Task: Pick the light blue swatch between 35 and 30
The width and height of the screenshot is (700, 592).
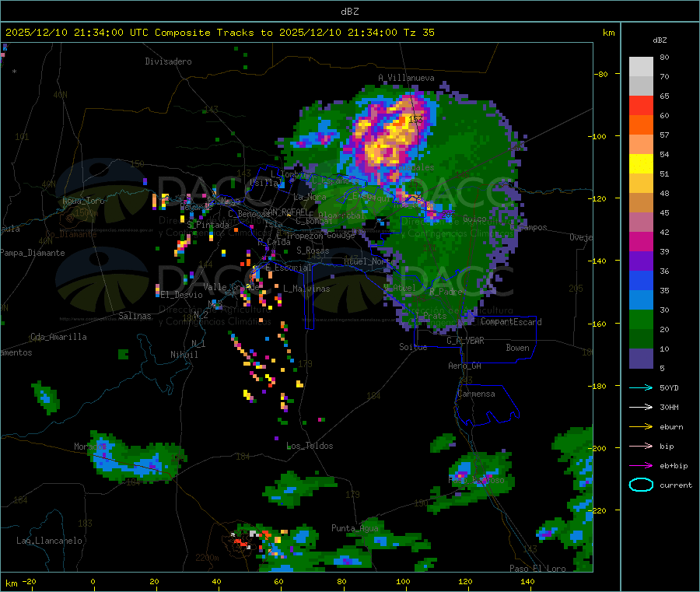Action: point(641,300)
